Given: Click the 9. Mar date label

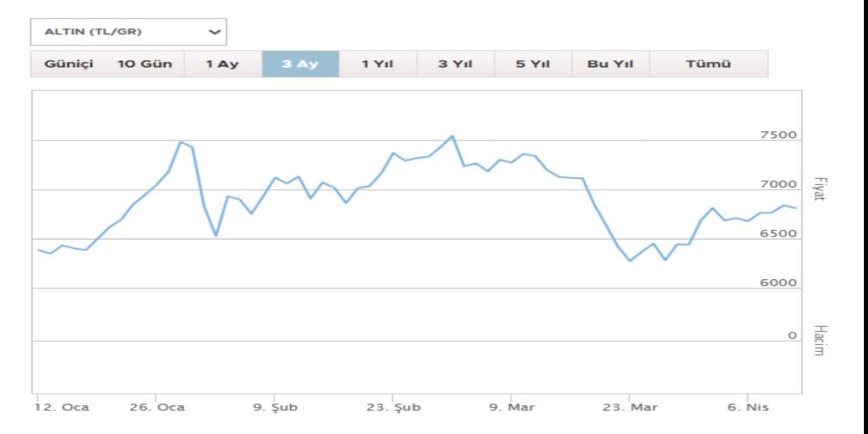Looking at the screenshot, I should pyautogui.click(x=511, y=408).
